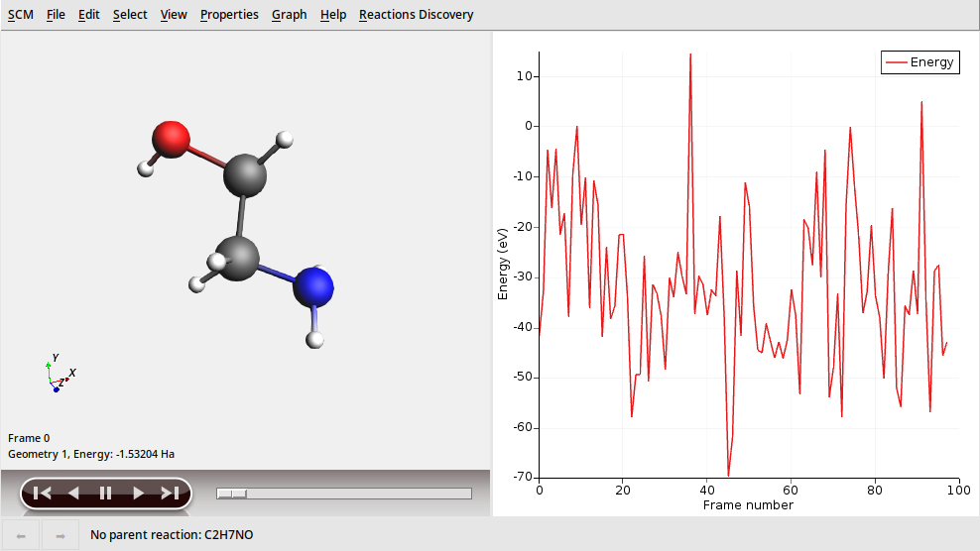Expand the Edit menu

(89, 15)
